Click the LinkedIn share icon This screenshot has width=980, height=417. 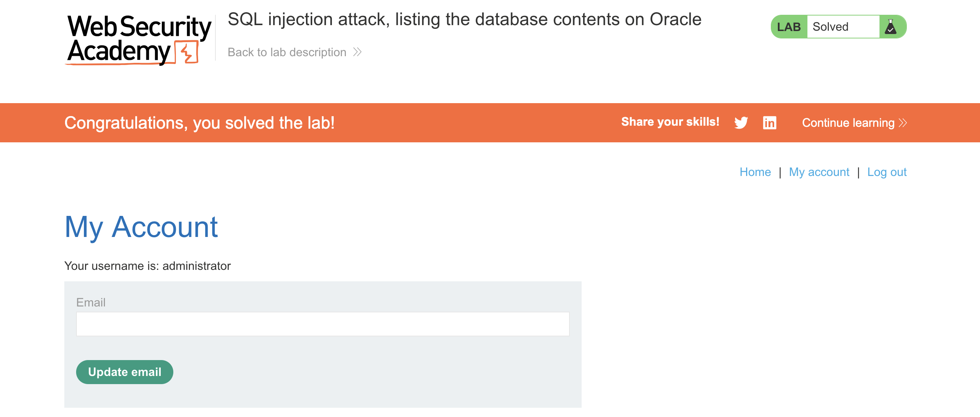(769, 123)
